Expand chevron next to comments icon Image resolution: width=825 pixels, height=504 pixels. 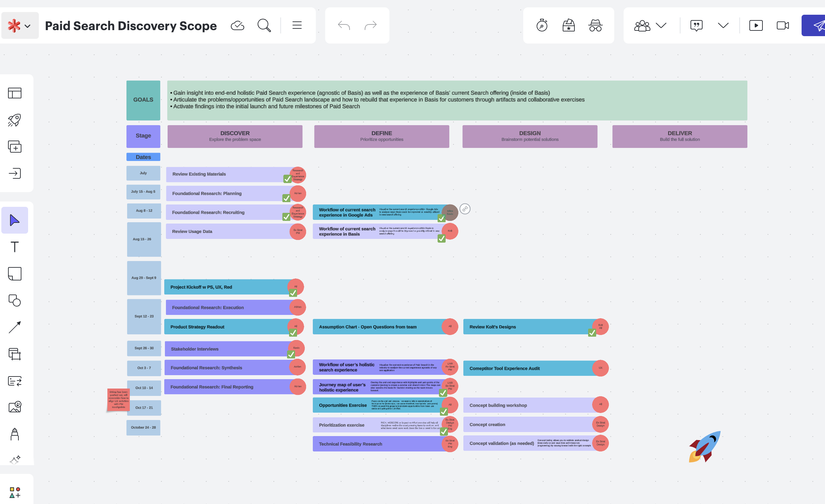coord(723,25)
